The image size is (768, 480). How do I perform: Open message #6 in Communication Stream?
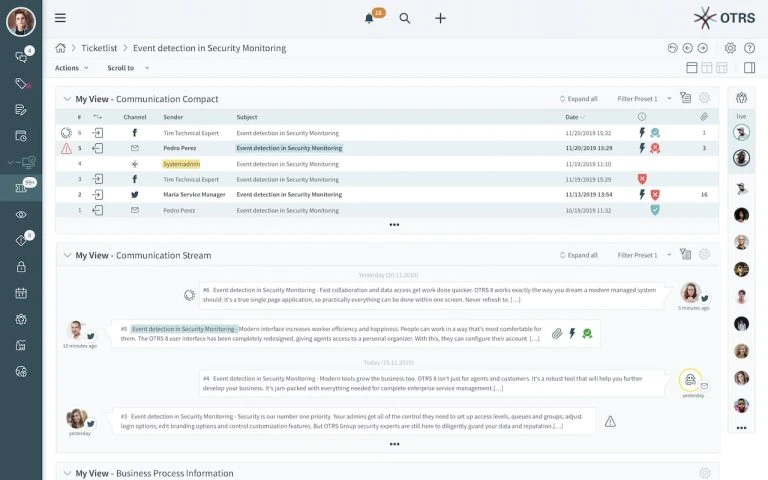pyautogui.click(x=432, y=295)
